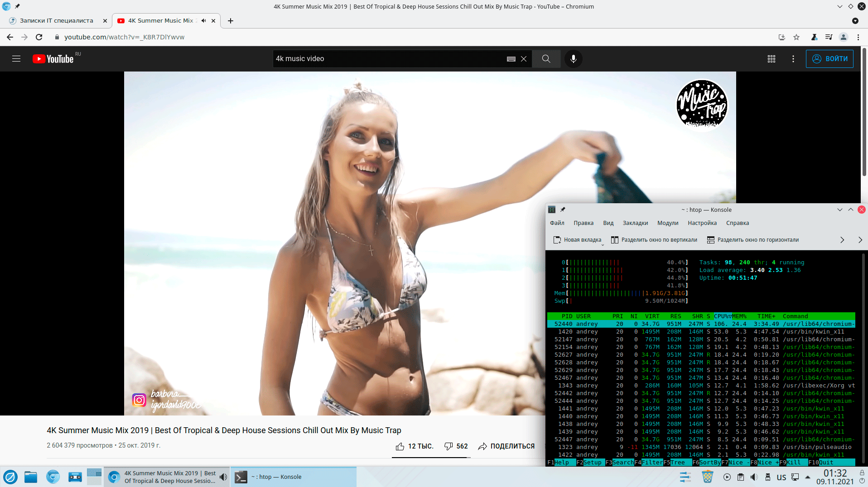Open YouTube settings three-dot menu
The height and width of the screenshot is (487, 868).
[x=793, y=59]
